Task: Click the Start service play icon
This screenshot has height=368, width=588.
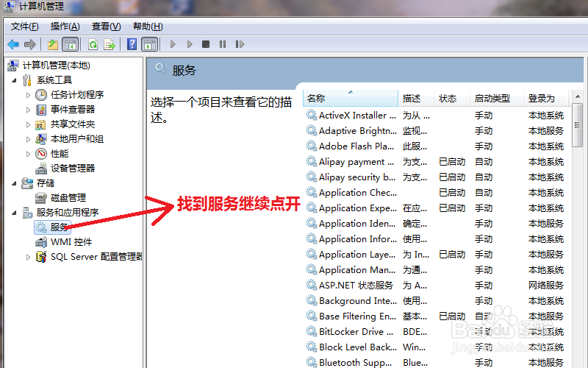Action: coord(173,44)
